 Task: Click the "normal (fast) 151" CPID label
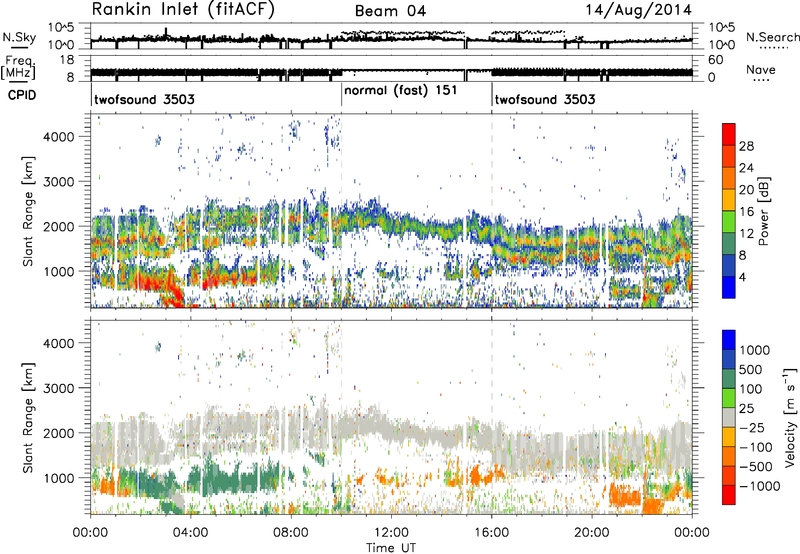(401, 91)
